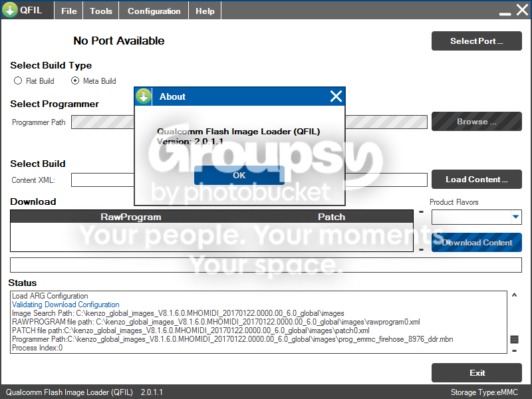Click the RawProgram column header
Screen dimensions: 532x399
pyautogui.click(x=130, y=217)
